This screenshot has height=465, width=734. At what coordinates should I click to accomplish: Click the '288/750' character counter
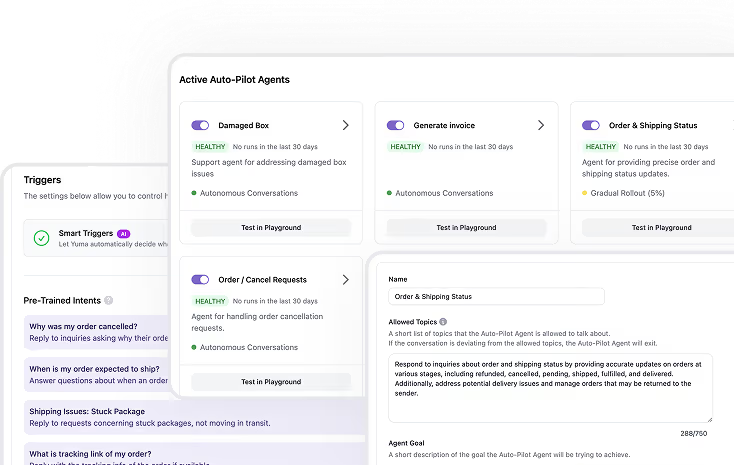click(x=693, y=434)
